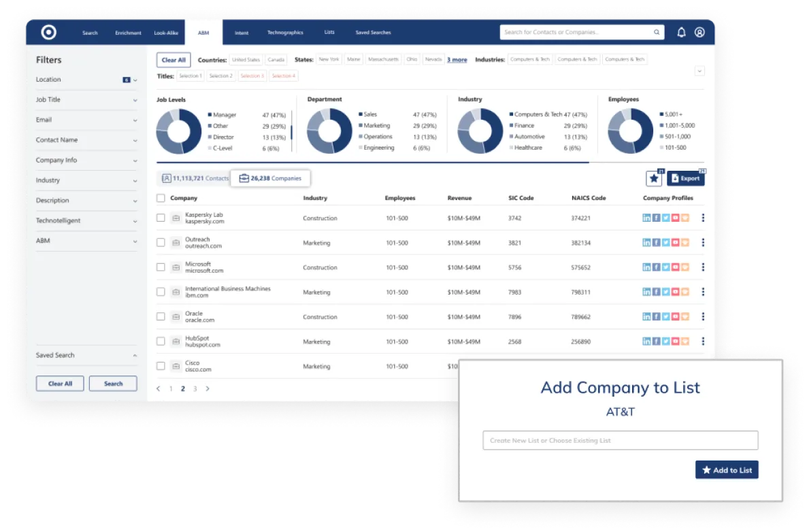Collapse the applied filters chevron
Image resolution: width=807 pixels, height=532 pixels.
coord(699,71)
